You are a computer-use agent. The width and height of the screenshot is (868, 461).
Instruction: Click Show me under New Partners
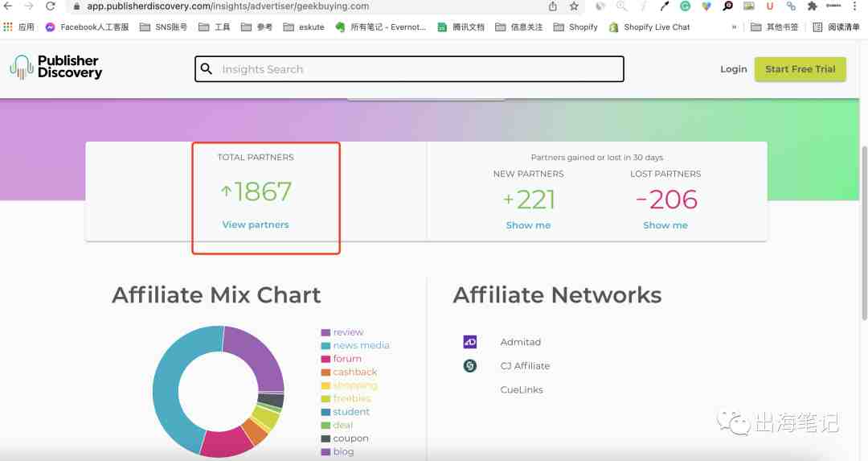click(x=528, y=225)
